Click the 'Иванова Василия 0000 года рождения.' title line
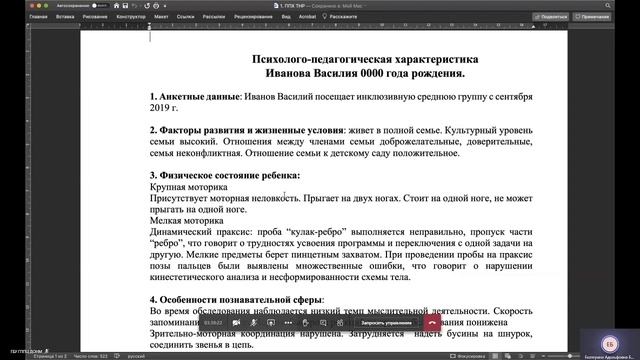The height and width of the screenshot is (360, 640). [x=365, y=73]
